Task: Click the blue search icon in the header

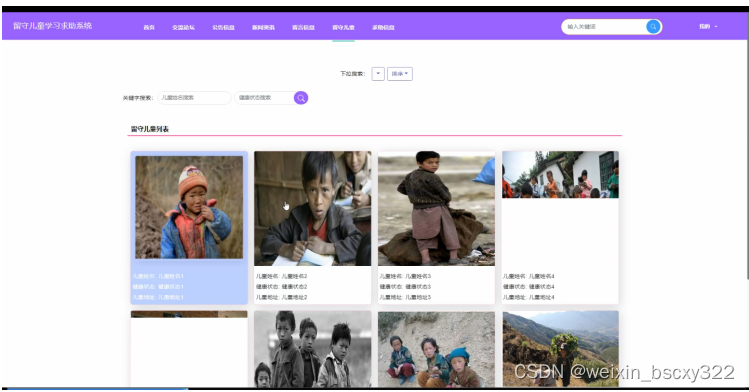Action: (653, 27)
